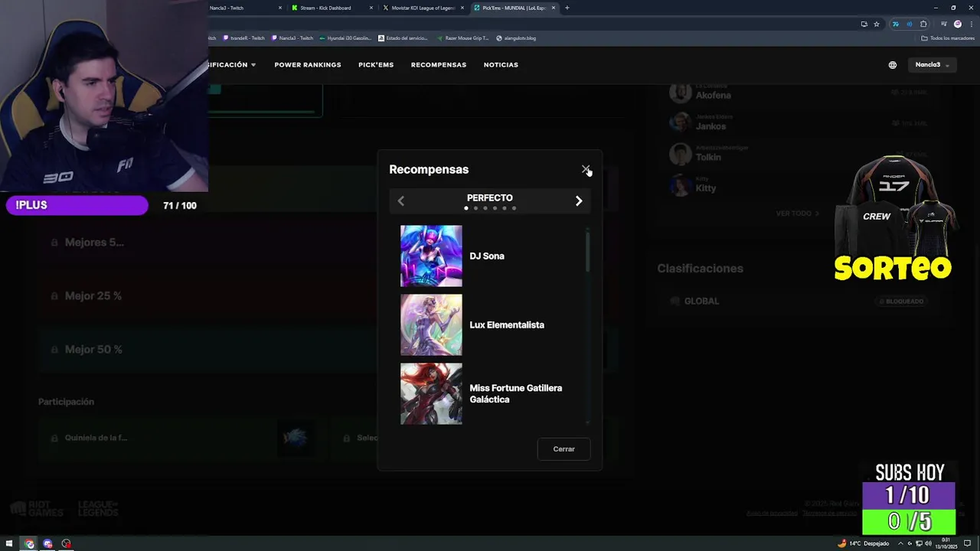
Task: Open a new browser tab
Action: [567, 8]
